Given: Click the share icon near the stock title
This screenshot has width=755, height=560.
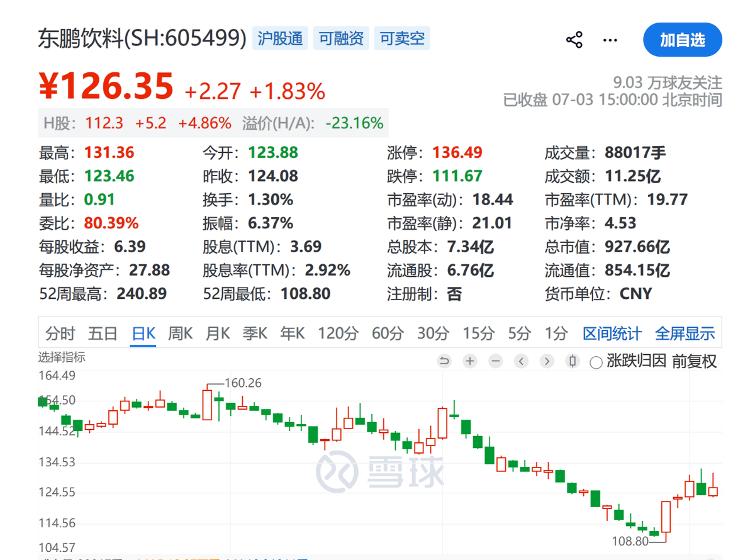Looking at the screenshot, I should point(574,40).
